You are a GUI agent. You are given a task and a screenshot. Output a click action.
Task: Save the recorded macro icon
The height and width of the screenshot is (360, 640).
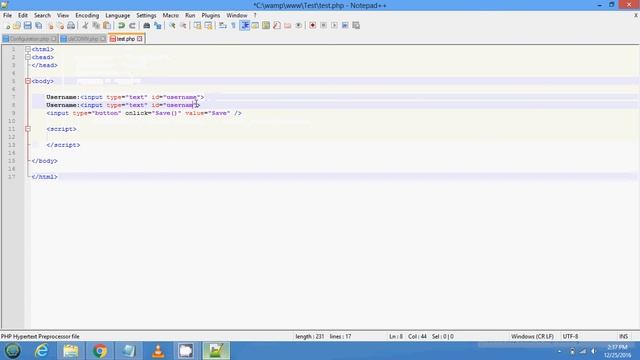[356, 26]
